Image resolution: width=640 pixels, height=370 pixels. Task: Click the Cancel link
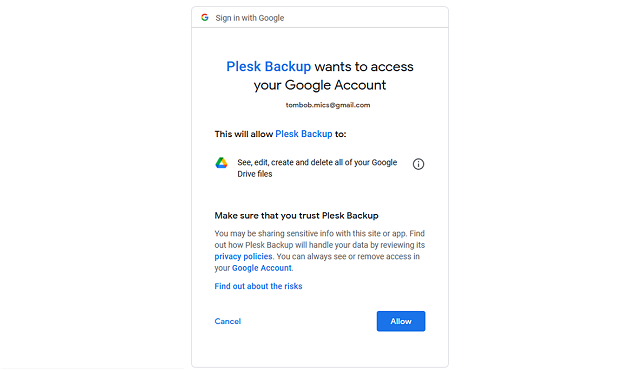[228, 321]
